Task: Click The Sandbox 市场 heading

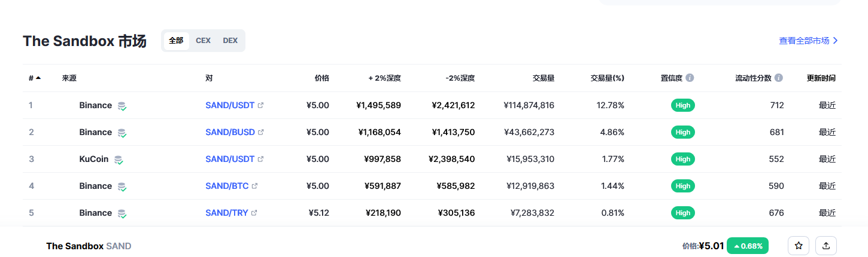Action: tap(84, 41)
